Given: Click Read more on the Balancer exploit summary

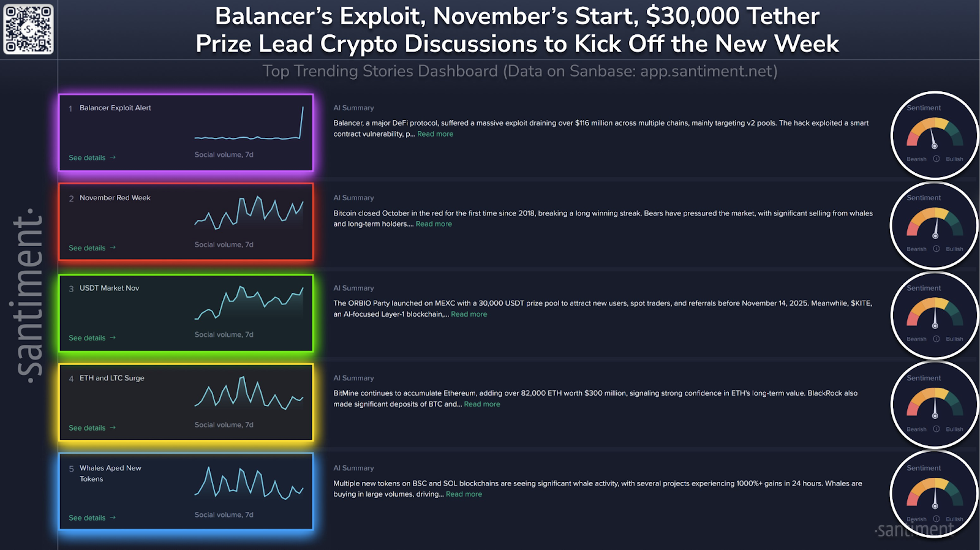Looking at the screenshot, I should click(435, 134).
